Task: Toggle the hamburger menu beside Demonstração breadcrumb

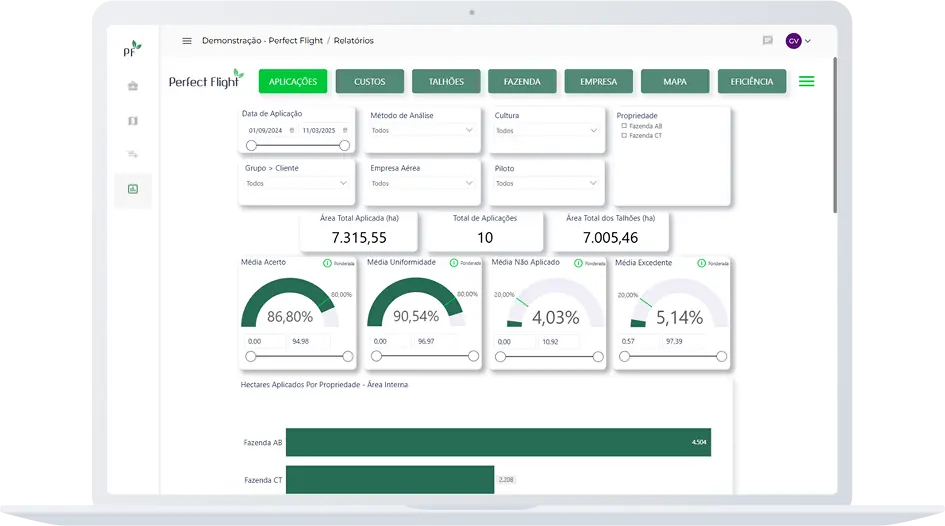Action: point(187,41)
